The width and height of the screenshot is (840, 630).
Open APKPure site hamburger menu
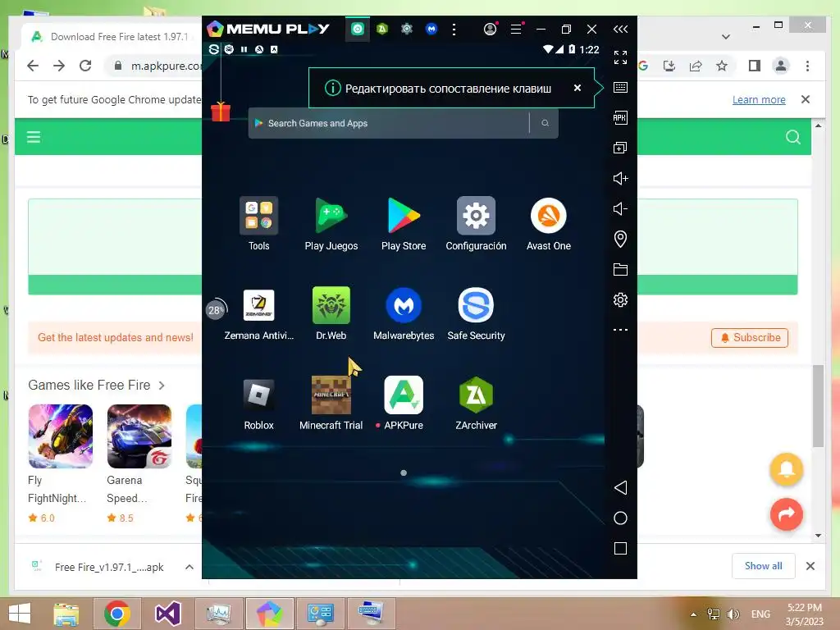coord(34,137)
